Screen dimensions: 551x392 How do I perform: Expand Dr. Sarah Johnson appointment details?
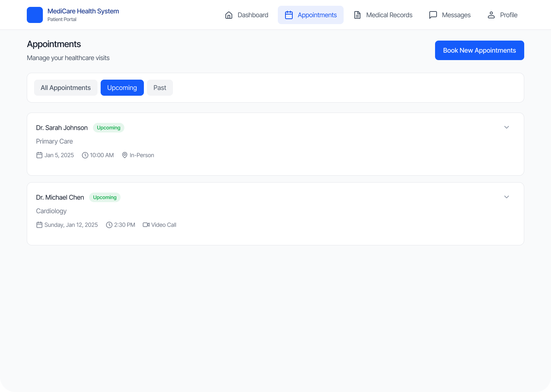tap(507, 127)
